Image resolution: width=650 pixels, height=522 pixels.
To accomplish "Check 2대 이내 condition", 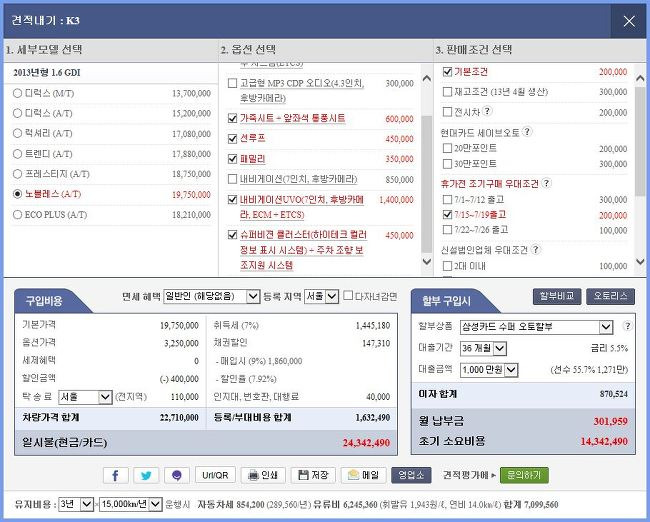I will [447, 266].
